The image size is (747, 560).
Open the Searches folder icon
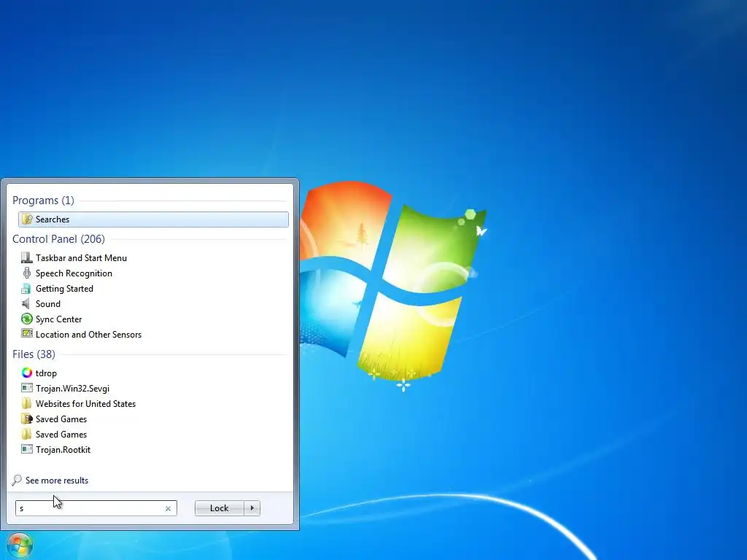pos(27,219)
